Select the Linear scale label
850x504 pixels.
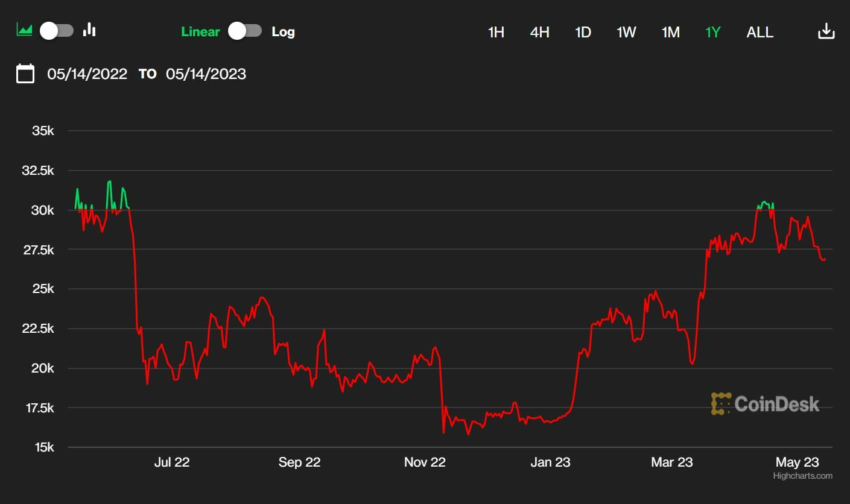pyautogui.click(x=200, y=32)
